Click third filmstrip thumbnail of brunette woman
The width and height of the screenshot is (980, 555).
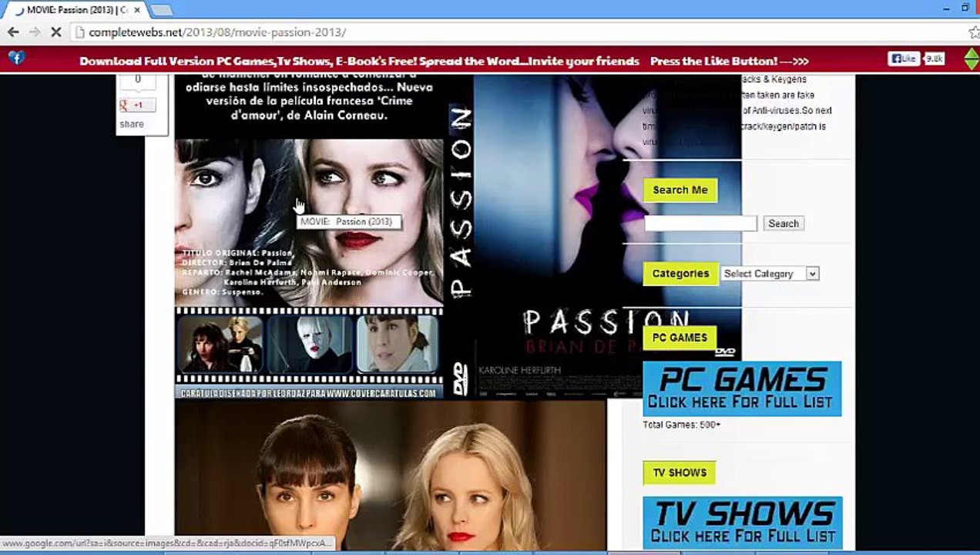click(x=398, y=345)
